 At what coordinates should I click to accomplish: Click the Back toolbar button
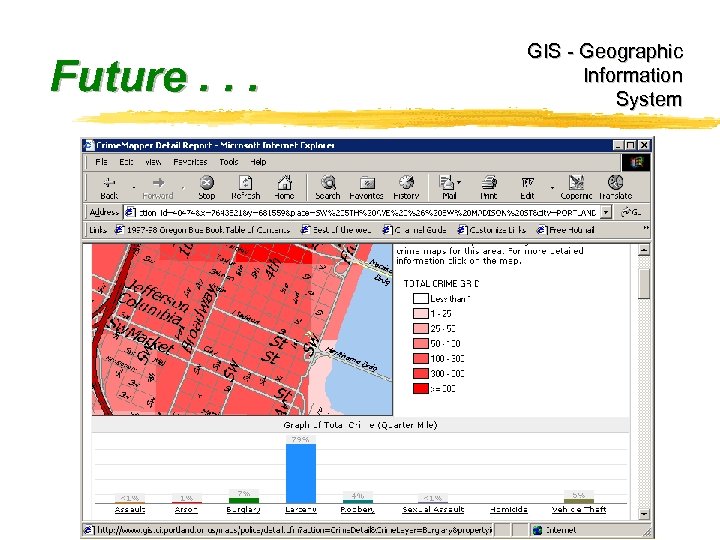tap(109, 188)
